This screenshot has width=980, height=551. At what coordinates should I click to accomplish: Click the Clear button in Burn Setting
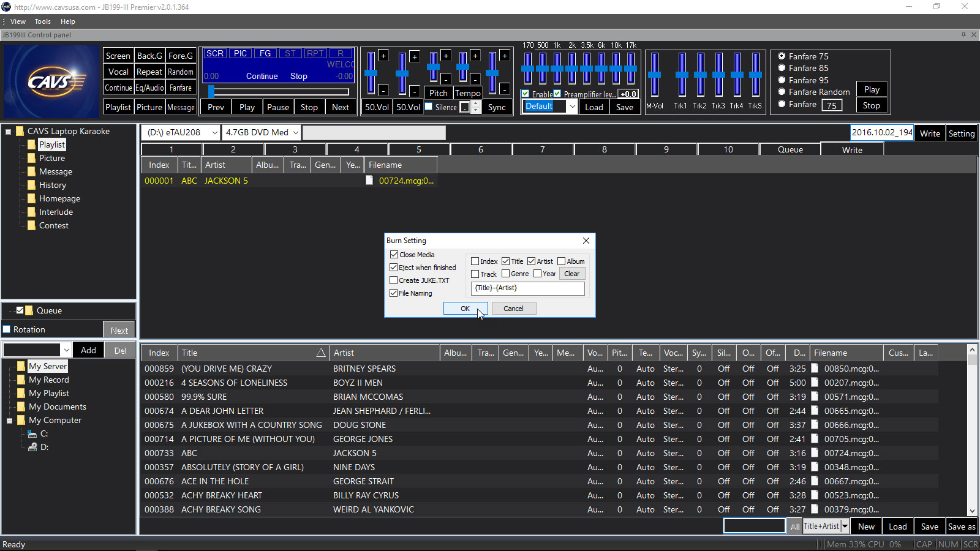coord(572,274)
